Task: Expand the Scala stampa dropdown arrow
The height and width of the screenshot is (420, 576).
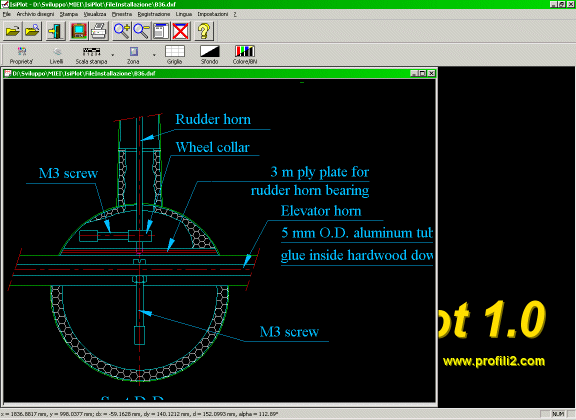Action: coord(112,55)
